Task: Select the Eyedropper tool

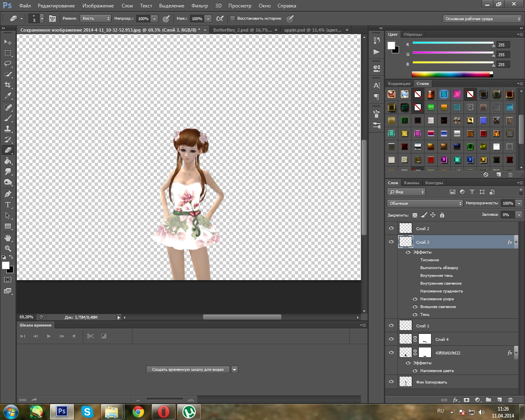Action: click(x=8, y=96)
